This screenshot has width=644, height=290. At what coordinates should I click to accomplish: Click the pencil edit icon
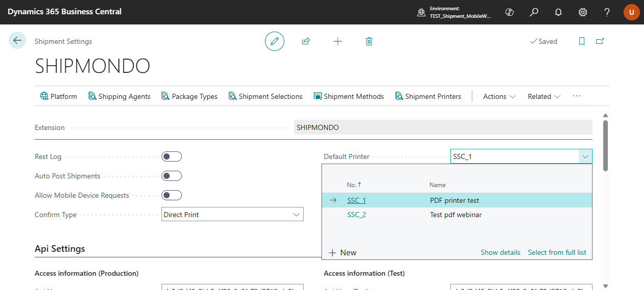click(x=275, y=41)
